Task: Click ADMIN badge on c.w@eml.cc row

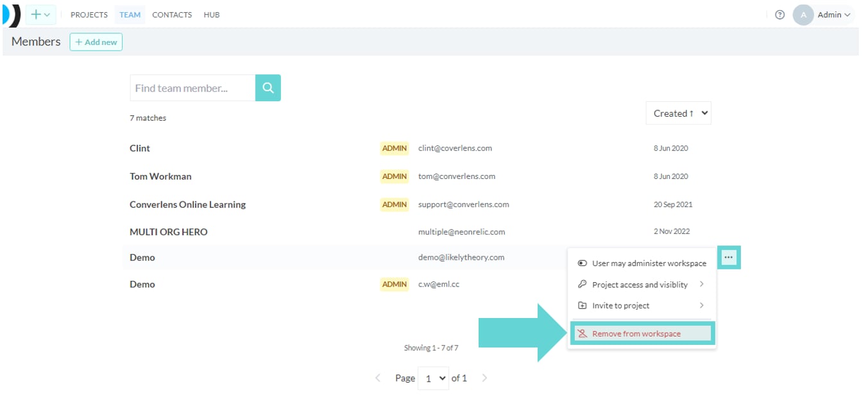Action: tap(395, 284)
